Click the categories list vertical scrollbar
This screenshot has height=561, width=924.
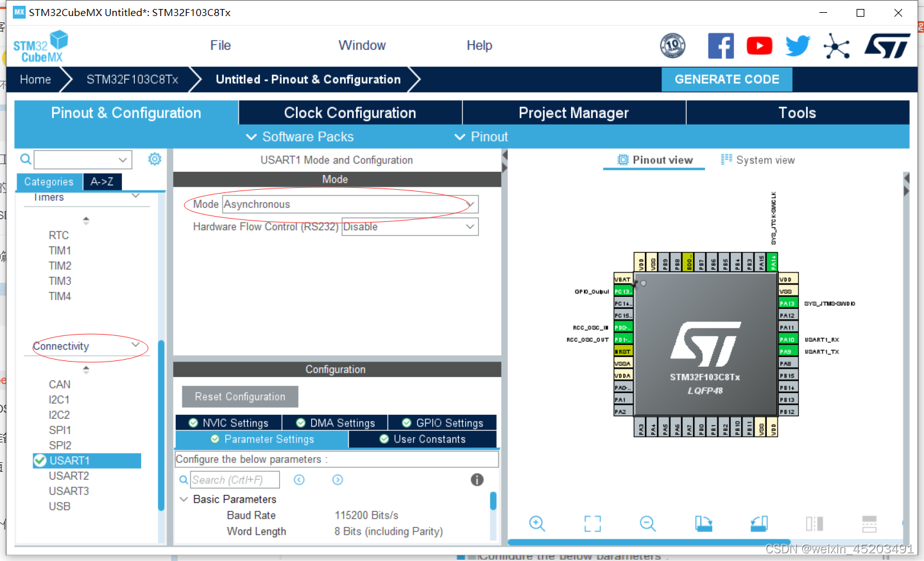coord(161,425)
